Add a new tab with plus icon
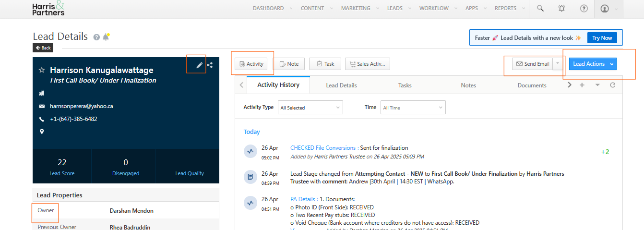This screenshot has width=644, height=230. [582, 85]
